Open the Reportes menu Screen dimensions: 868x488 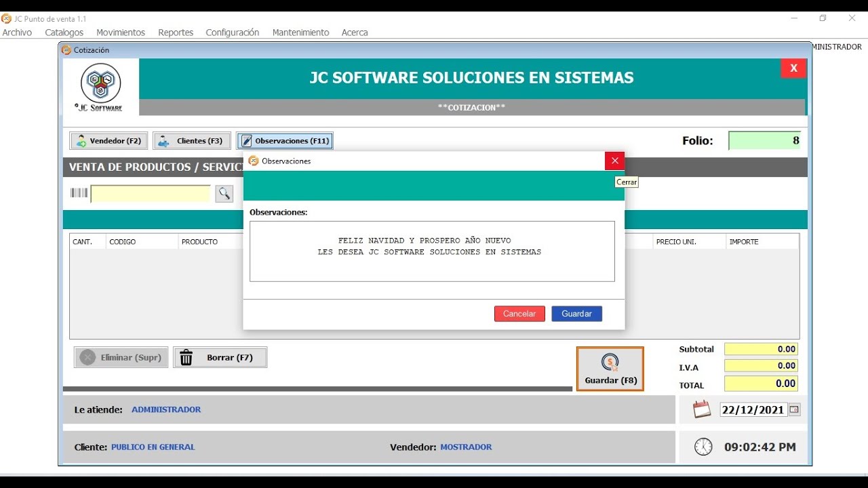tap(176, 33)
